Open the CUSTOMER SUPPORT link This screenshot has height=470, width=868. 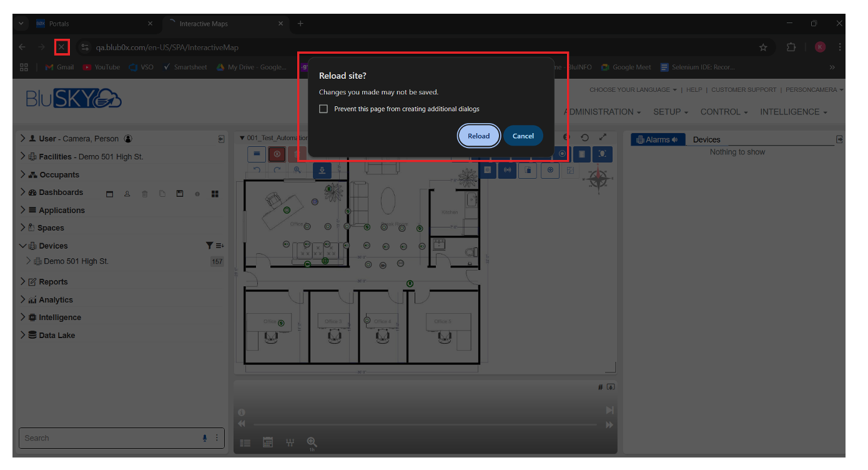click(744, 89)
